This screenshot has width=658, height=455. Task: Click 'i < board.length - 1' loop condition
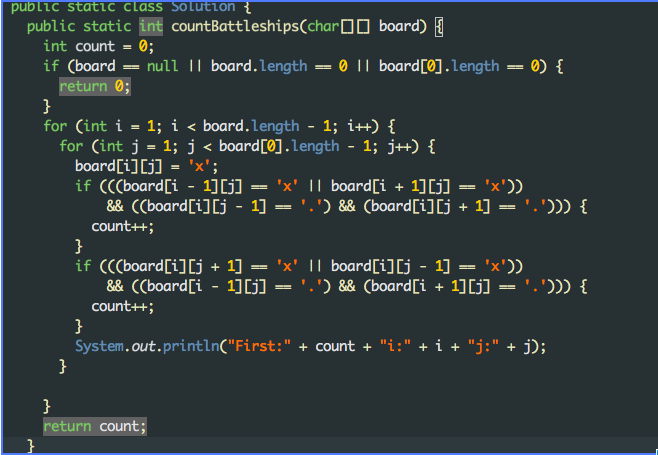(x=251, y=126)
